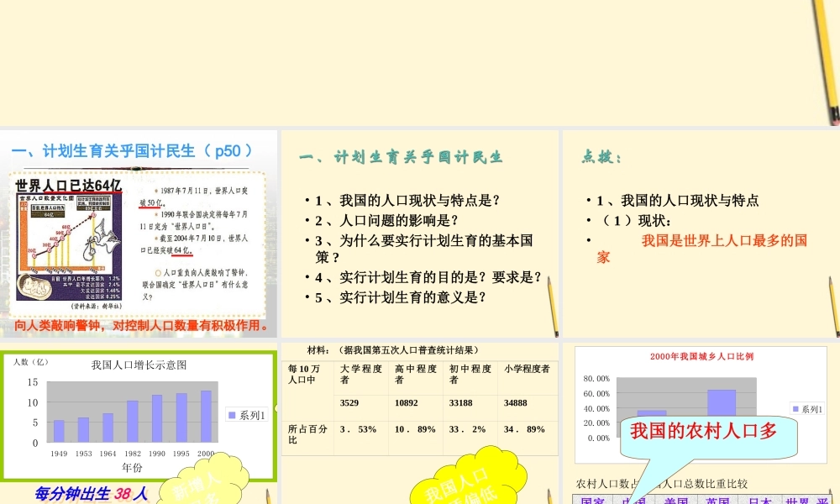Image resolution: width=840 pixels, height=504 pixels.
Task: Click chart title 我国人口增长示意图
Action: [x=139, y=365]
